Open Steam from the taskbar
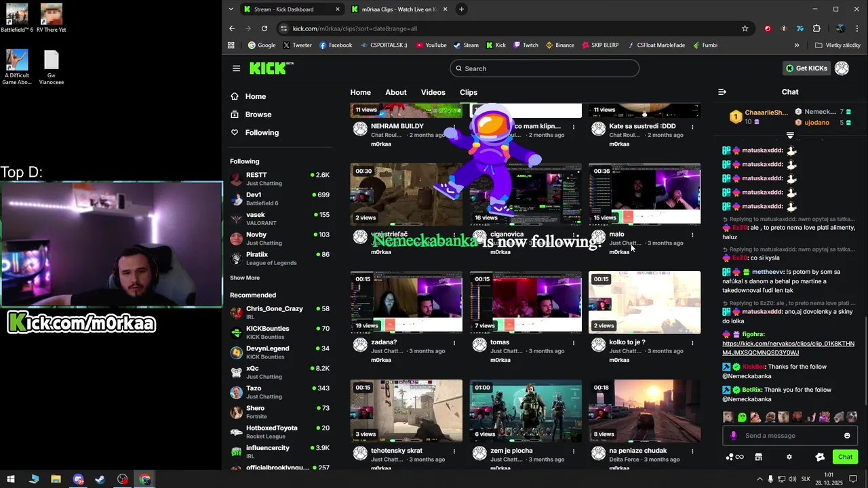Screen dimensions: 868x488 [x=100, y=479]
